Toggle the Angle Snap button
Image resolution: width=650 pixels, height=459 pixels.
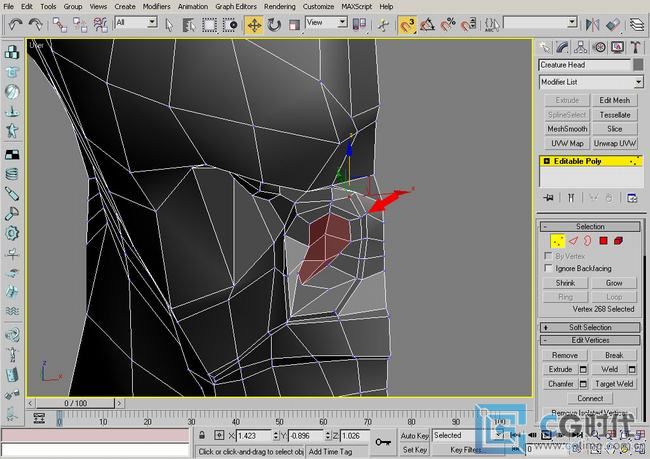pos(427,25)
